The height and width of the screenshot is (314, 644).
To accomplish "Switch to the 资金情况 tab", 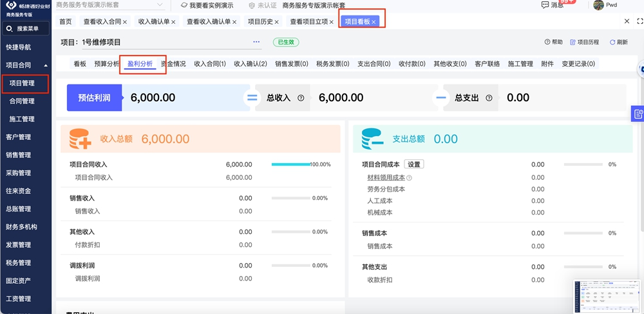I will pyautogui.click(x=173, y=64).
